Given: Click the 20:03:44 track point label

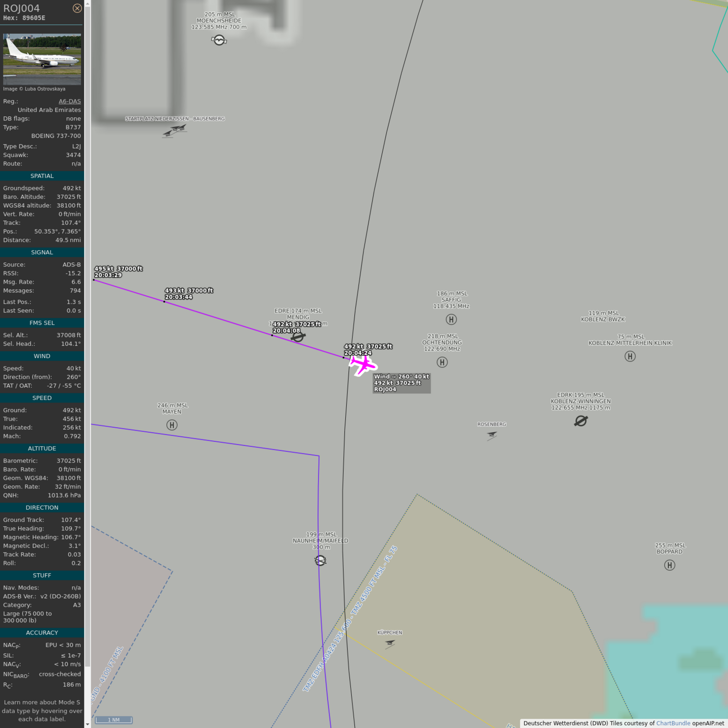Looking at the screenshot, I should (178, 297).
